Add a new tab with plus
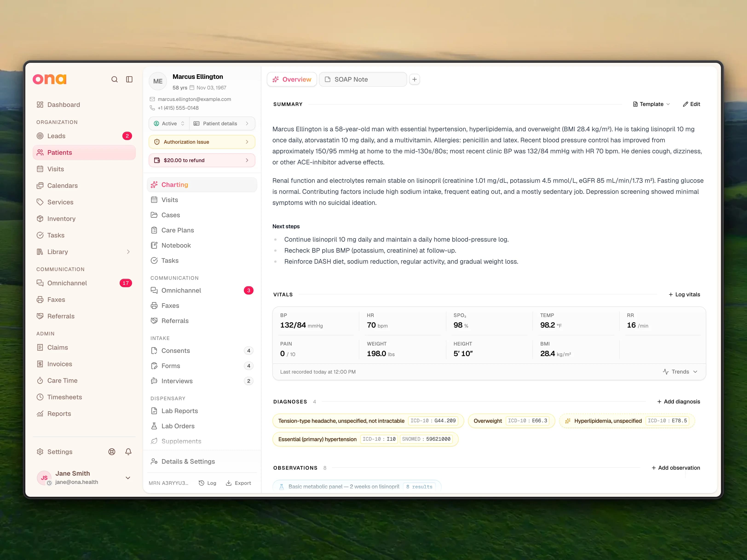The image size is (747, 560). 415,79
